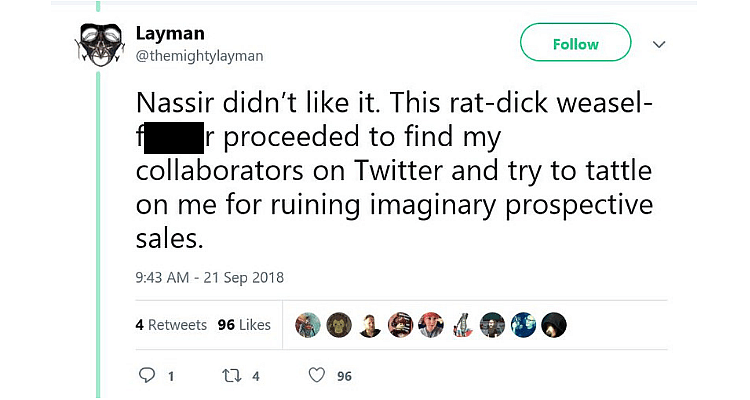Like the tweet with heart icon

316,376
